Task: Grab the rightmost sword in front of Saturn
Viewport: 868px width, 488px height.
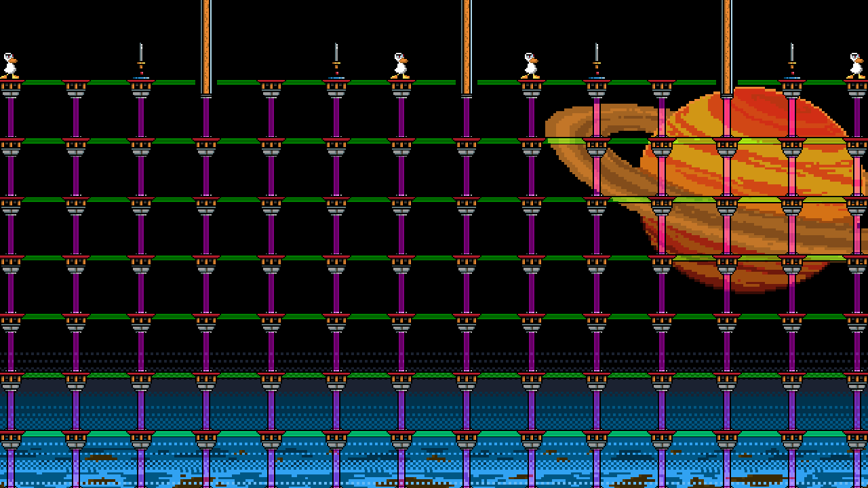Action: click(x=792, y=61)
